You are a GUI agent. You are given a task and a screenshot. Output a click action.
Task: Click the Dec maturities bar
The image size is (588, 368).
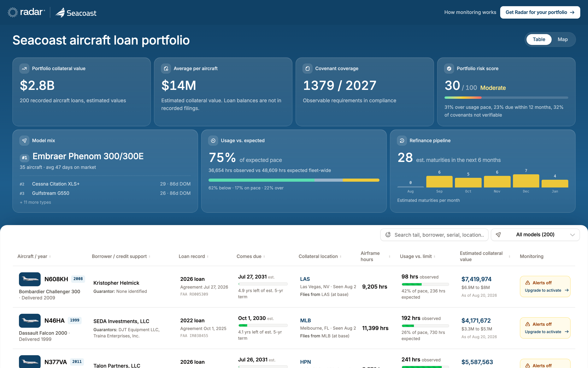[x=526, y=181]
